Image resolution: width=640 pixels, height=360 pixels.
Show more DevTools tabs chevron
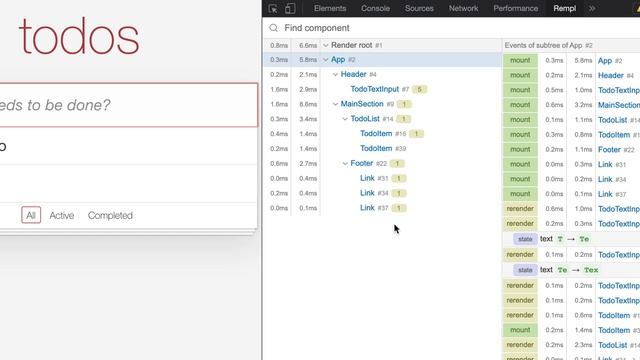click(x=592, y=8)
